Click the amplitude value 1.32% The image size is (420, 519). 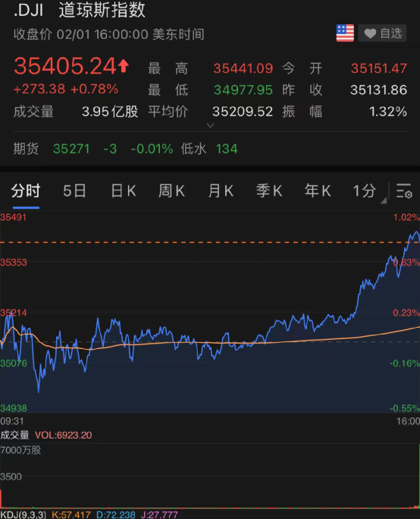388,112
